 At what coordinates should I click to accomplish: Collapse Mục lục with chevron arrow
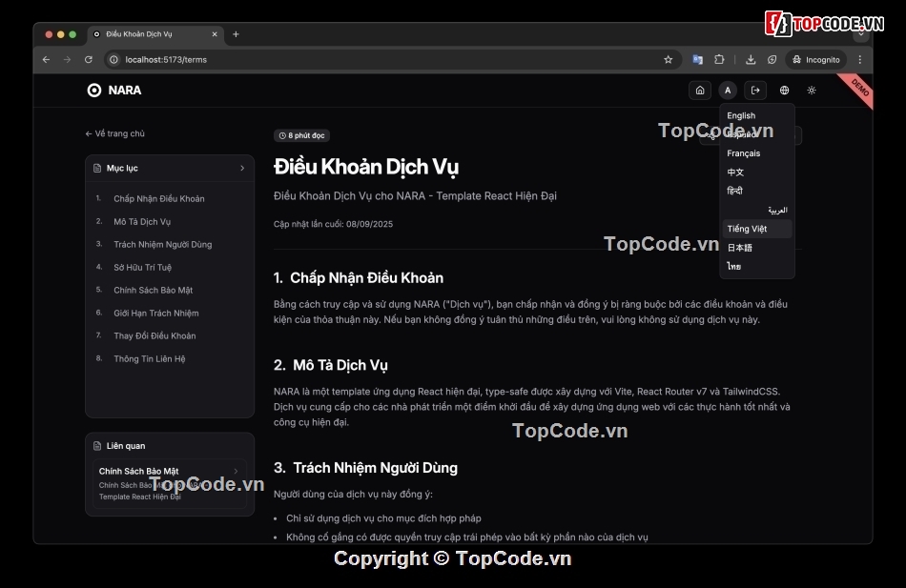click(242, 168)
